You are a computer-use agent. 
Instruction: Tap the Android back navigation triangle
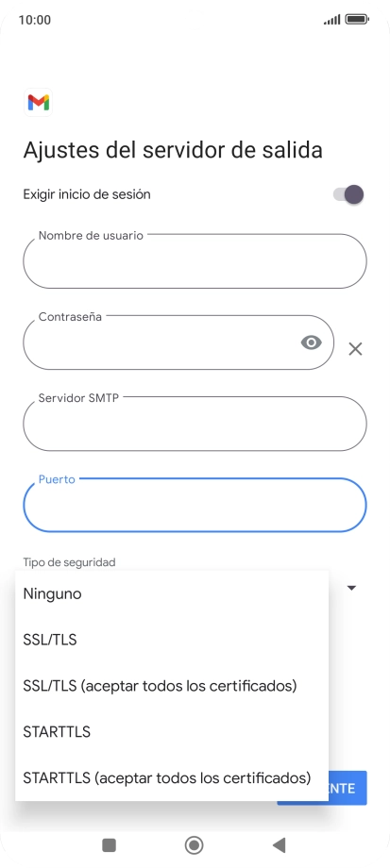click(280, 844)
